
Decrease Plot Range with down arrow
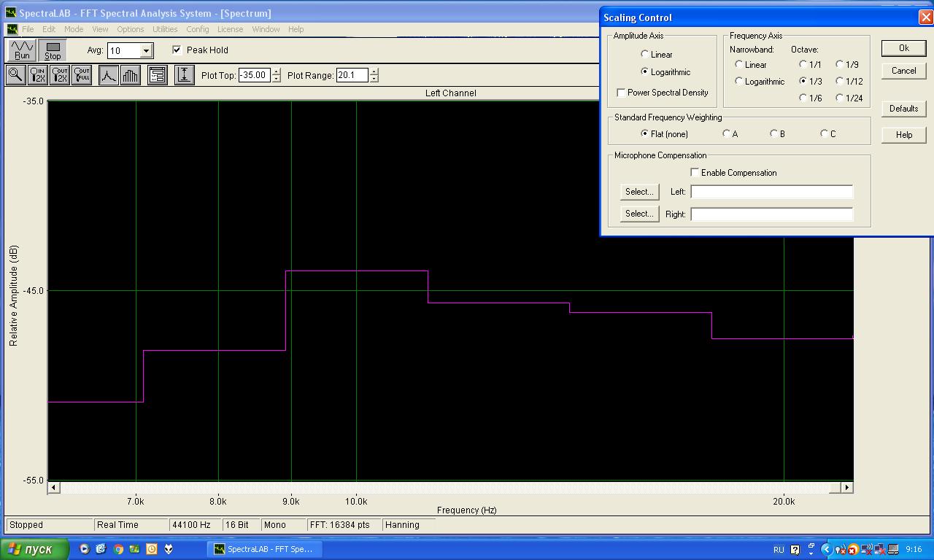(374, 79)
